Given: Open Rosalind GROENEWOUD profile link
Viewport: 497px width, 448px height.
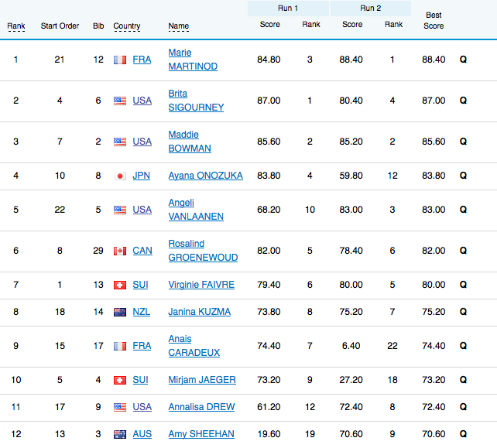Looking at the screenshot, I should pos(203,251).
